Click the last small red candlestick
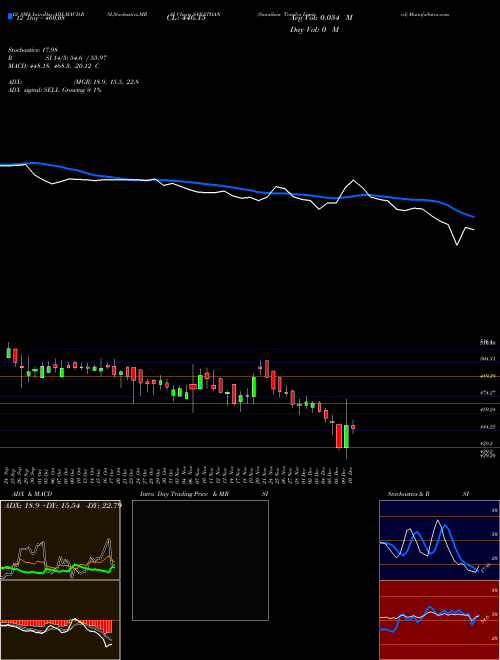500x660 pixels. tap(353, 427)
